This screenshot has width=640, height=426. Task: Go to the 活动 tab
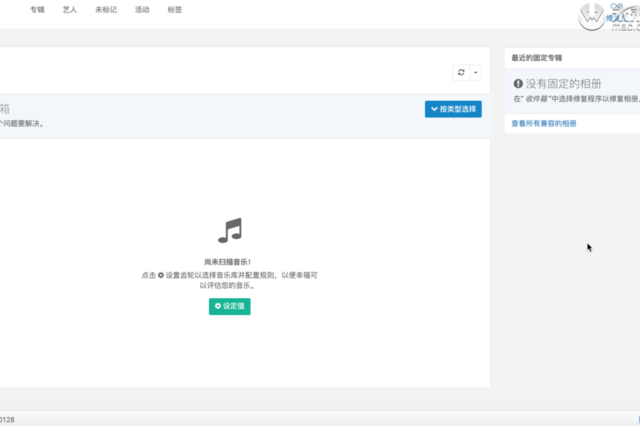pyautogui.click(x=142, y=10)
